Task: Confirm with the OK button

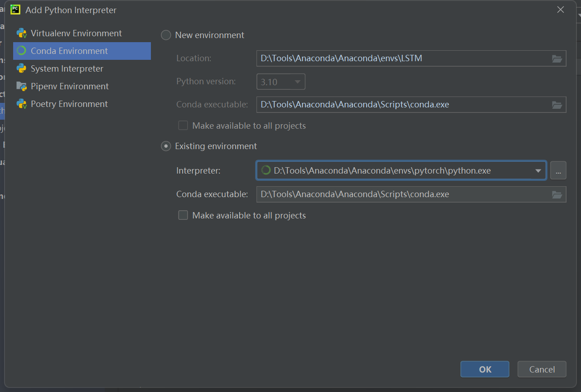Action: click(484, 369)
